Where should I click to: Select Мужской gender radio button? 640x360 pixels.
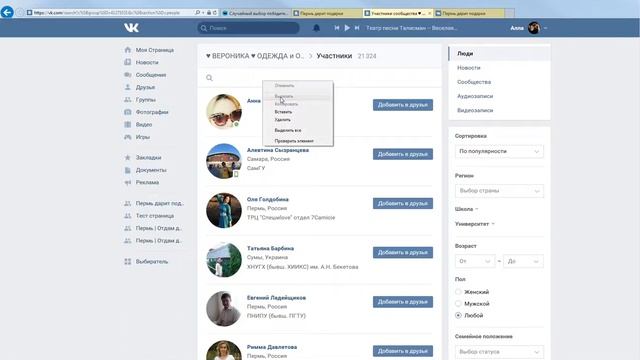click(x=458, y=304)
